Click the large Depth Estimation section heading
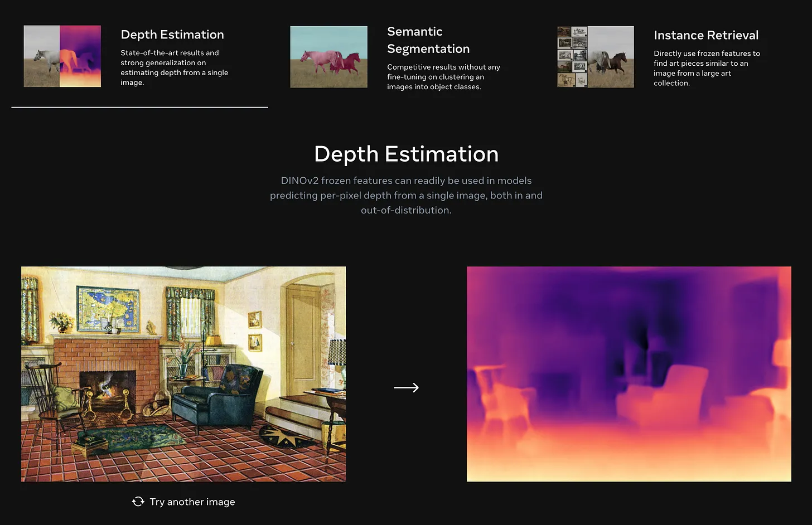Image resolution: width=812 pixels, height=525 pixels. point(406,154)
